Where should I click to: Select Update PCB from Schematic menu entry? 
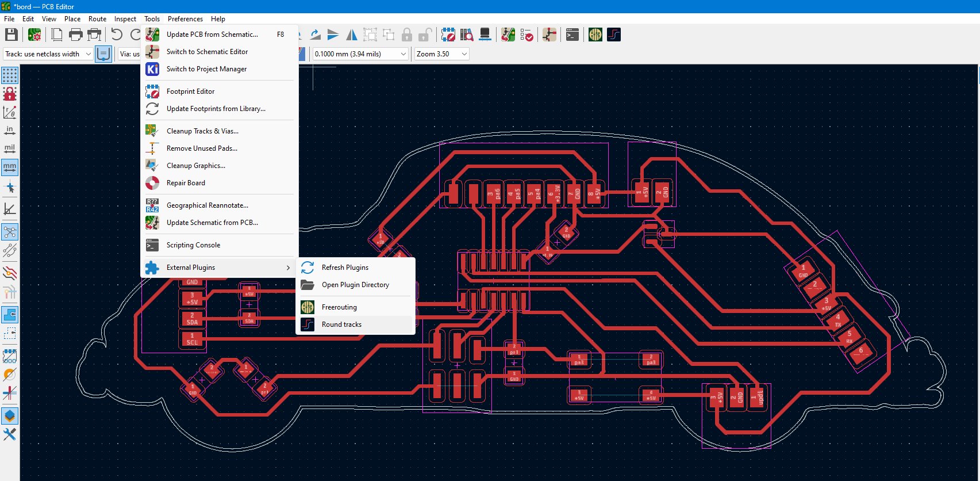[220, 35]
